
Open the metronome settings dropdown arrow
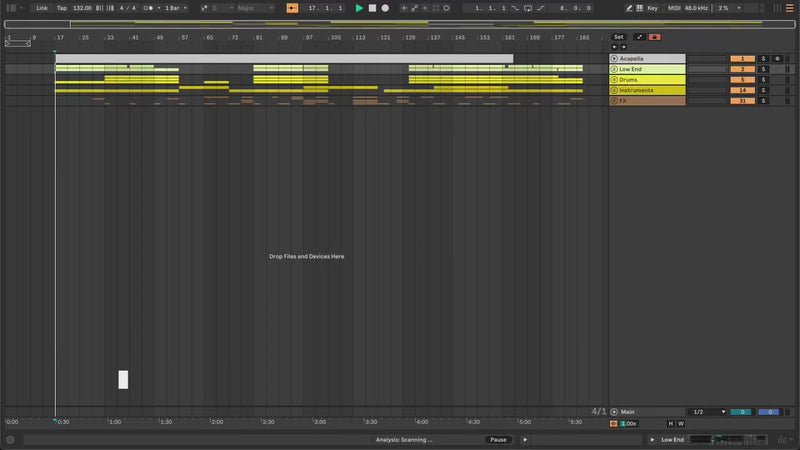tap(159, 8)
